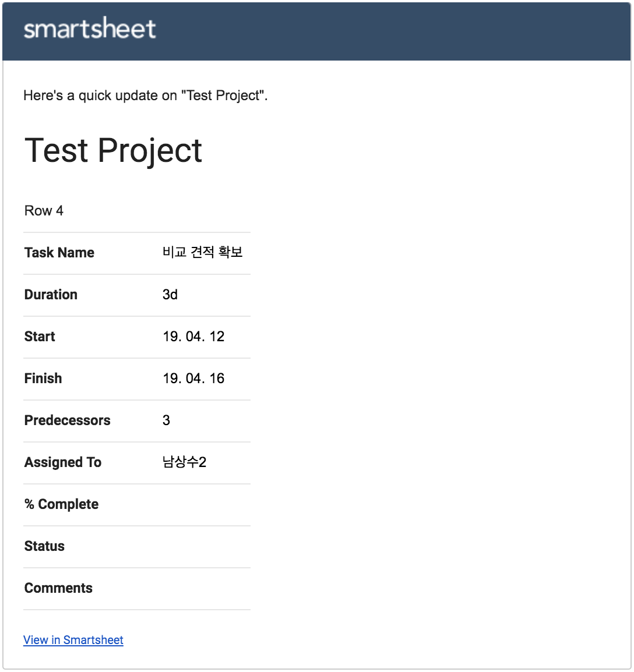
Task: Click the assignee name 남상수2
Action: pyautogui.click(x=185, y=462)
